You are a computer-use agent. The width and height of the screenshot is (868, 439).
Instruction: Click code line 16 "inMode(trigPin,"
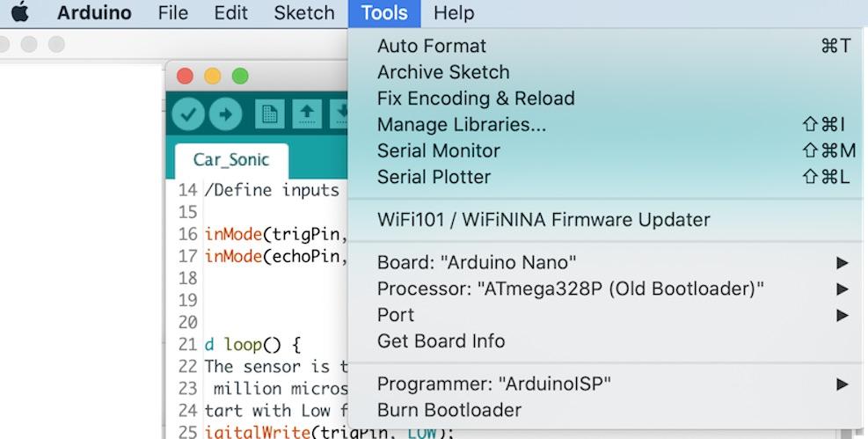[x=275, y=235]
